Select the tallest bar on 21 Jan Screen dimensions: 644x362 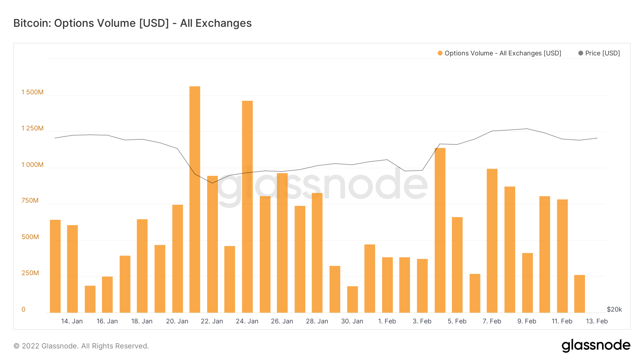coord(195,199)
